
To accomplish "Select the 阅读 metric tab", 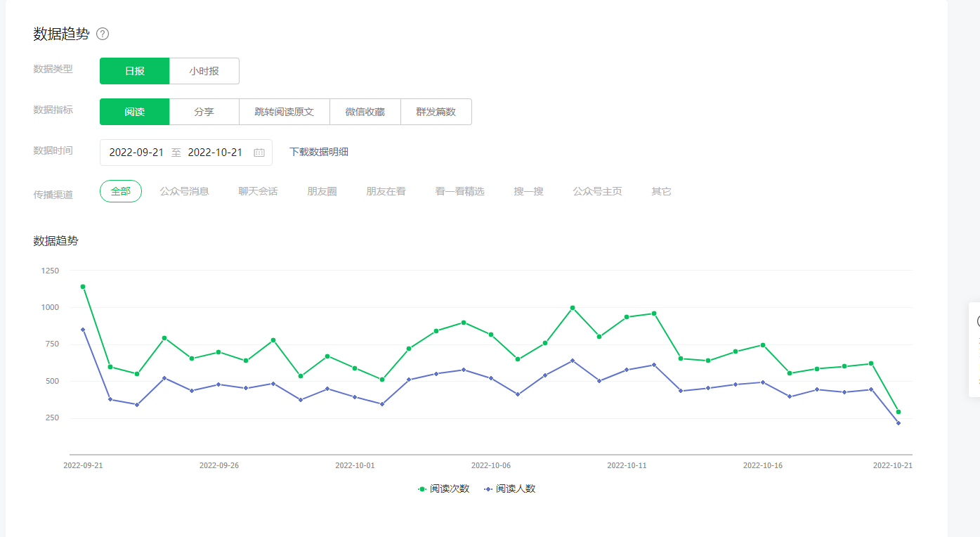I will 135,112.
